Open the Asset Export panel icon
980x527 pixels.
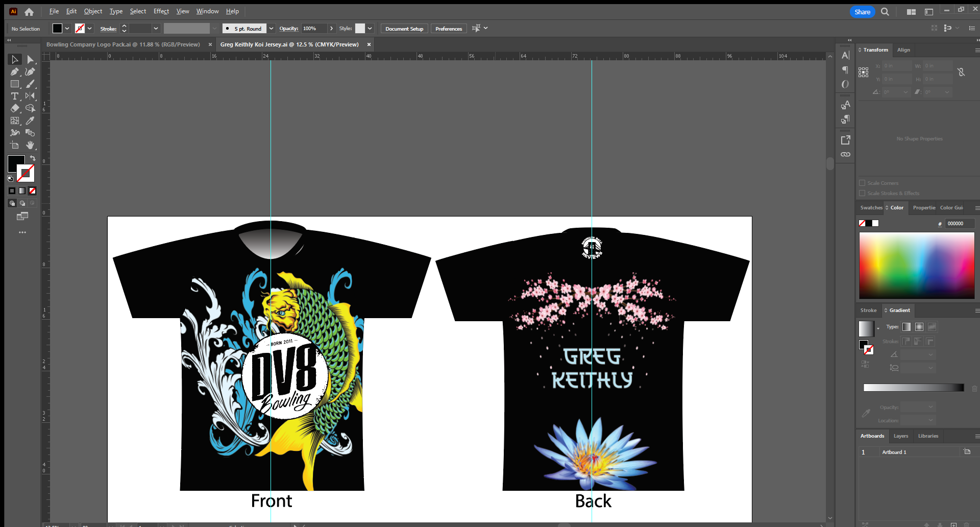[x=845, y=140]
